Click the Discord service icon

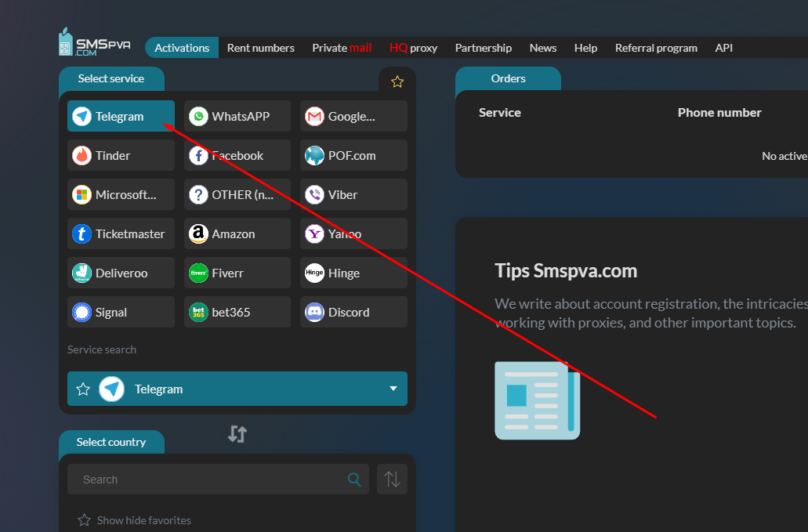(314, 312)
